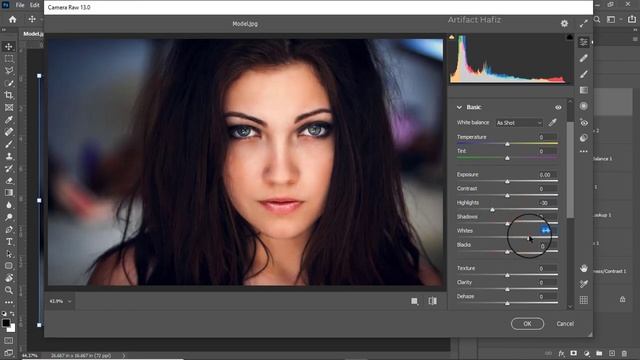This screenshot has width=640, height=360.
Task: Select the Rectangular Marquee tool
Action: 9,59
